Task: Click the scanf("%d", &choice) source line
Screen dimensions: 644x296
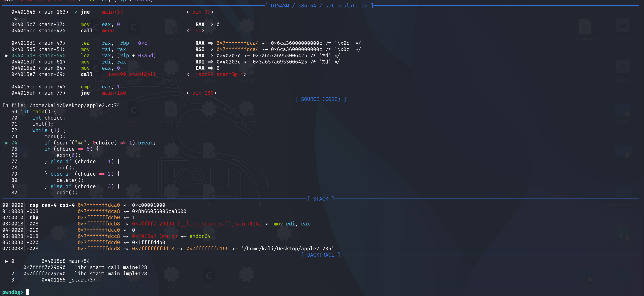Action: 100,143
